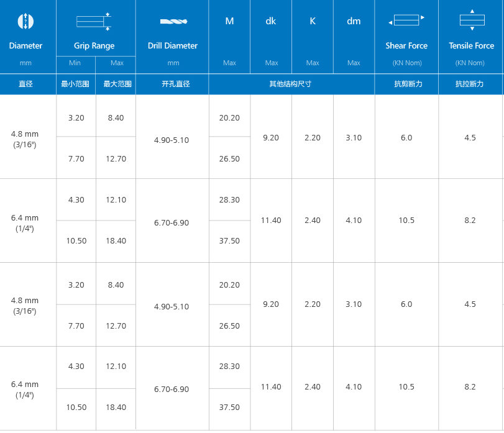Image resolution: width=504 pixels, height=433 pixels.
Task: Click the 抗拉断力 header cell
Action: pos(470,84)
